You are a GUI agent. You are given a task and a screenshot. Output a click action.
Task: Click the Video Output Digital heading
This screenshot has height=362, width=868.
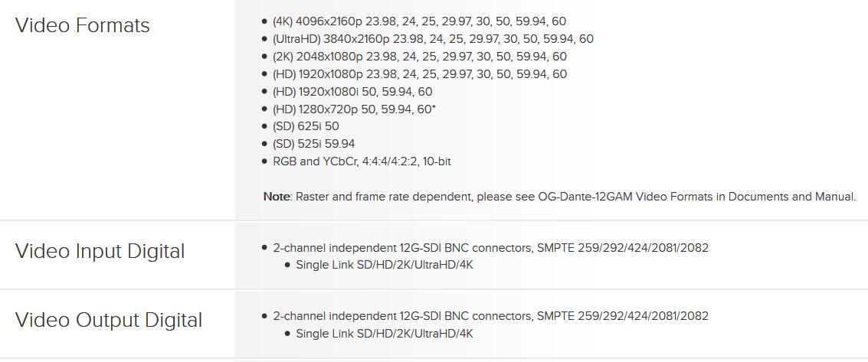pyautogui.click(x=109, y=320)
